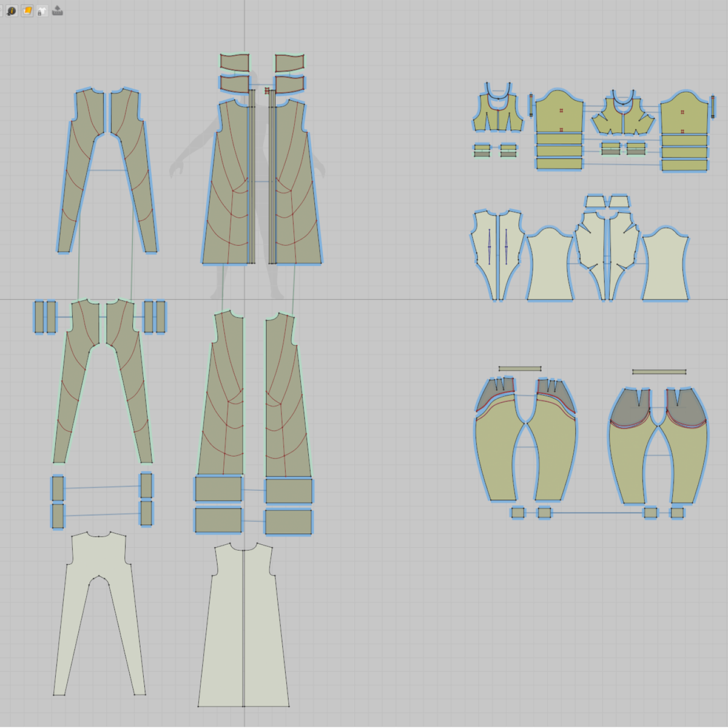
Task: Click the leftmost small square piece below the pants
Action: coord(517,513)
